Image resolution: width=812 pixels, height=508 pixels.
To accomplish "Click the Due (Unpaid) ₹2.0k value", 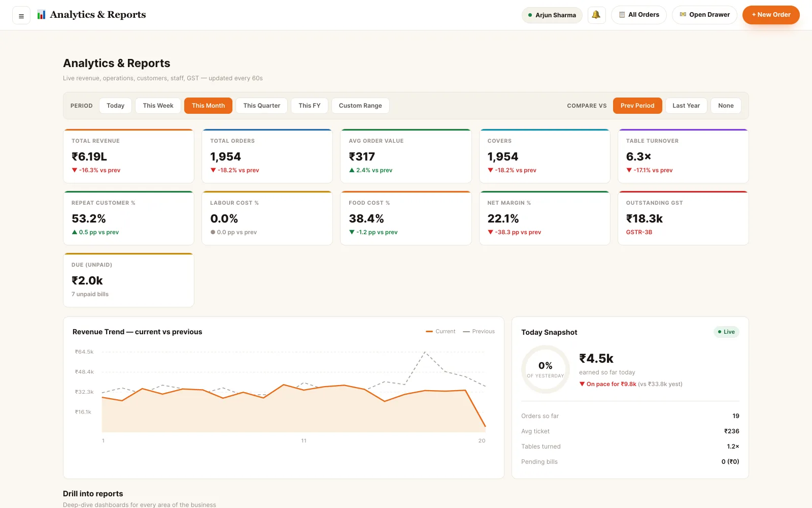I will pos(87,280).
